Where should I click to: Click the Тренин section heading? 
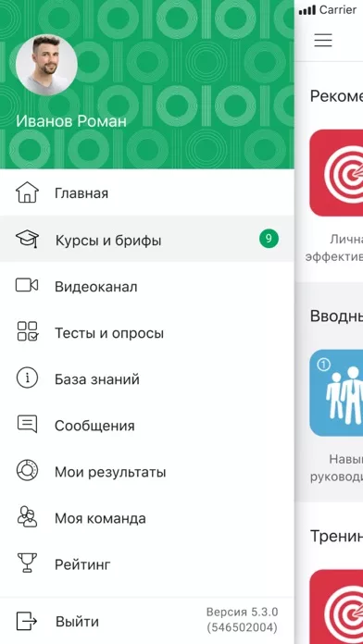pyautogui.click(x=336, y=536)
